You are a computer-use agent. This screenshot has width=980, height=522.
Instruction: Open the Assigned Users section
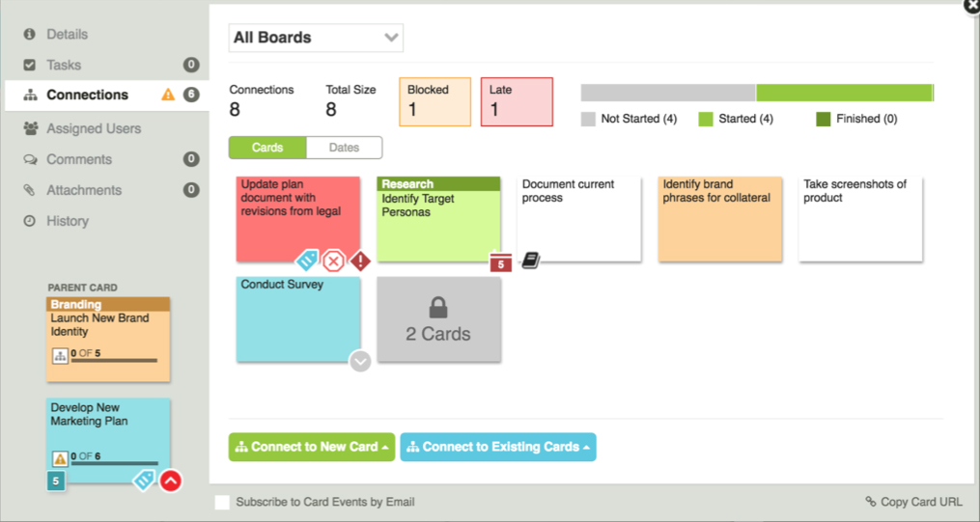click(x=94, y=128)
